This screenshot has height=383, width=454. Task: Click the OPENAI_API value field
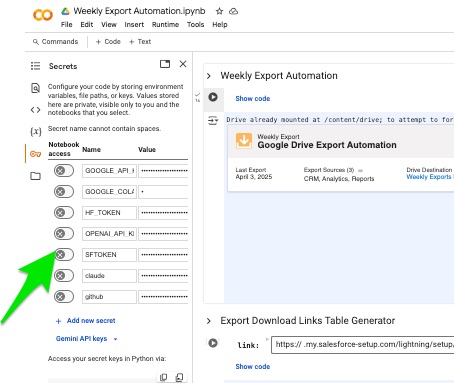tap(163, 234)
